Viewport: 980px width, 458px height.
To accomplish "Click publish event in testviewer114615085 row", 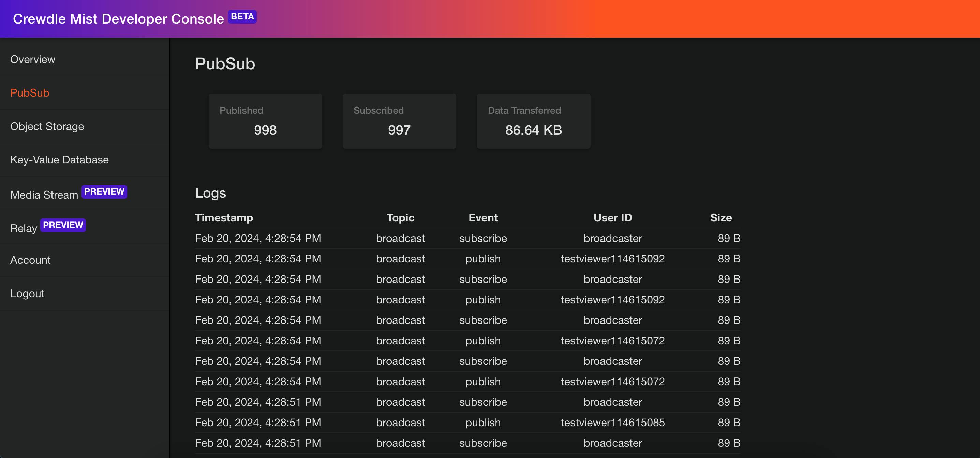I will [x=483, y=423].
